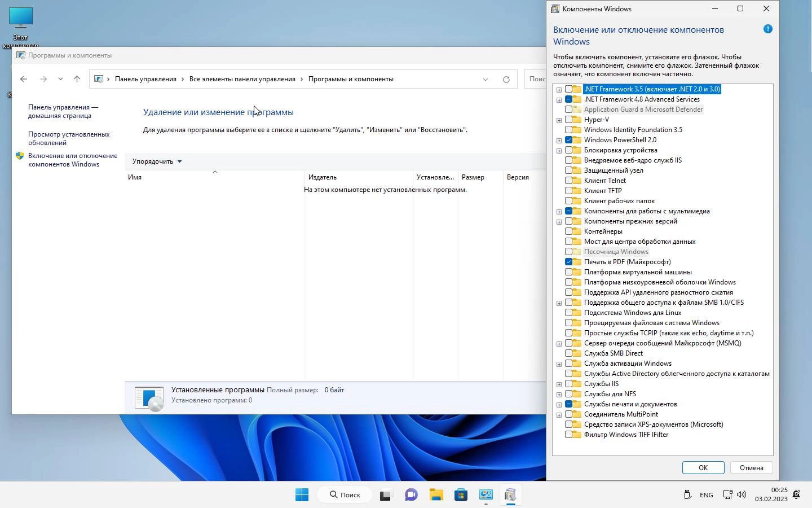Check the Клиент TFTP checkbox
The height and width of the screenshot is (508, 812).
coord(568,191)
